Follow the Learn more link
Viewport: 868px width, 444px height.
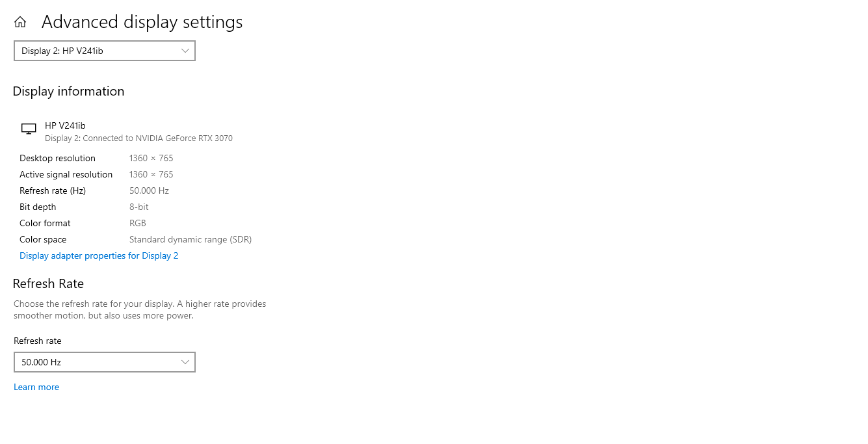pyautogui.click(x=36, y=387)
